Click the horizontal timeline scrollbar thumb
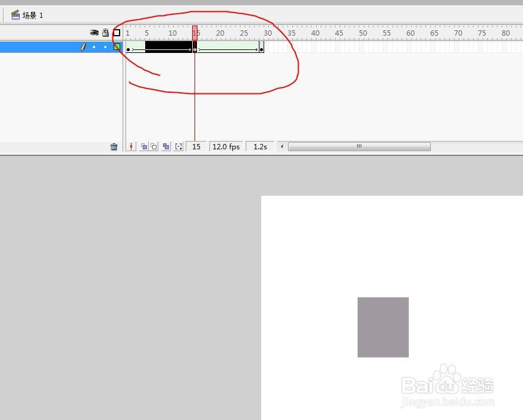This screenshot has width=523, height=420. pyautogui.click(x=359, y=146)
